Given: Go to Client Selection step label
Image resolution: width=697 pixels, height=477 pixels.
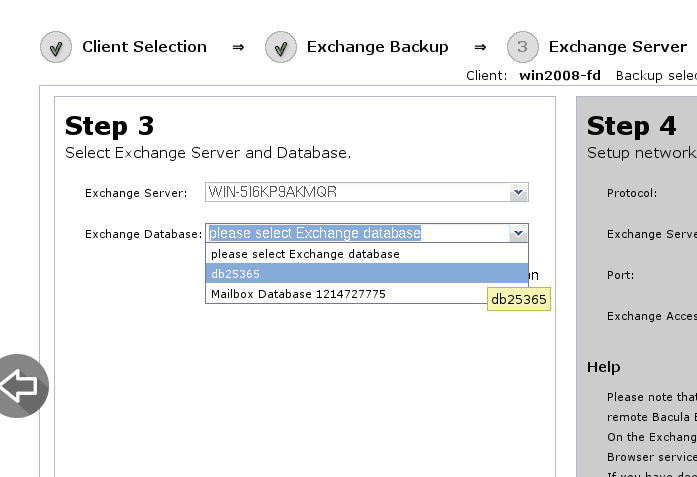Looking at the screenshot, I should [x=144, y=47].
